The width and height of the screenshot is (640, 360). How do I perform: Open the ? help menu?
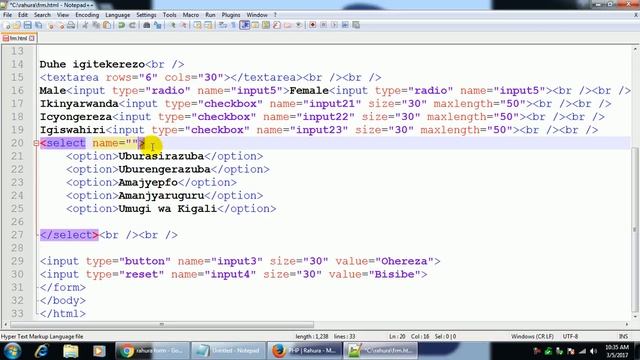point(275,15)
